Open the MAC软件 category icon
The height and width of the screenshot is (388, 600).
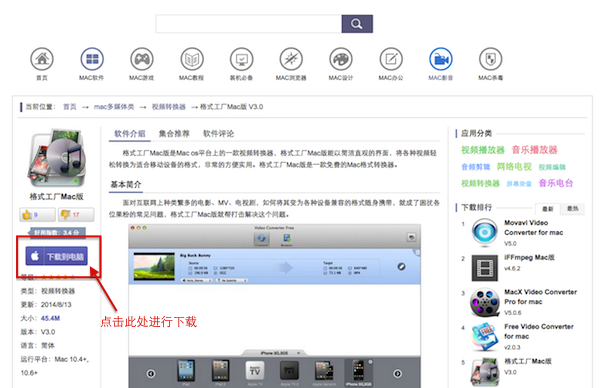[x=92, y=59]
